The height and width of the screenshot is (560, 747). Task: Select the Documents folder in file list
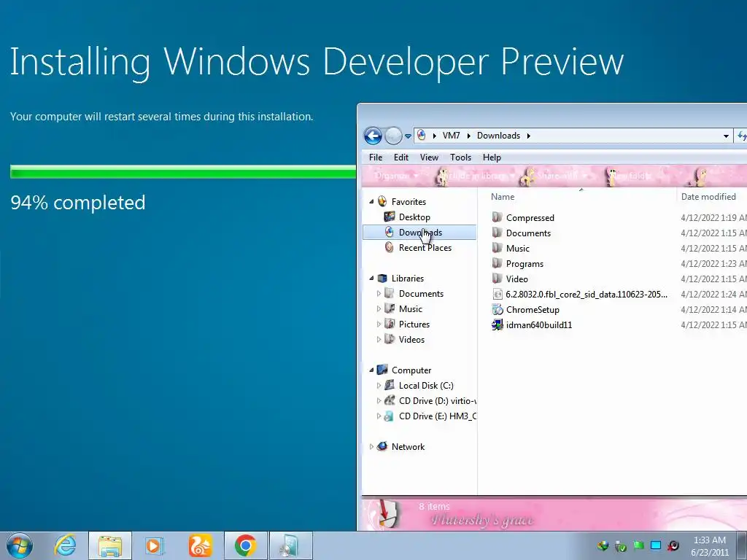click(528, 233)
